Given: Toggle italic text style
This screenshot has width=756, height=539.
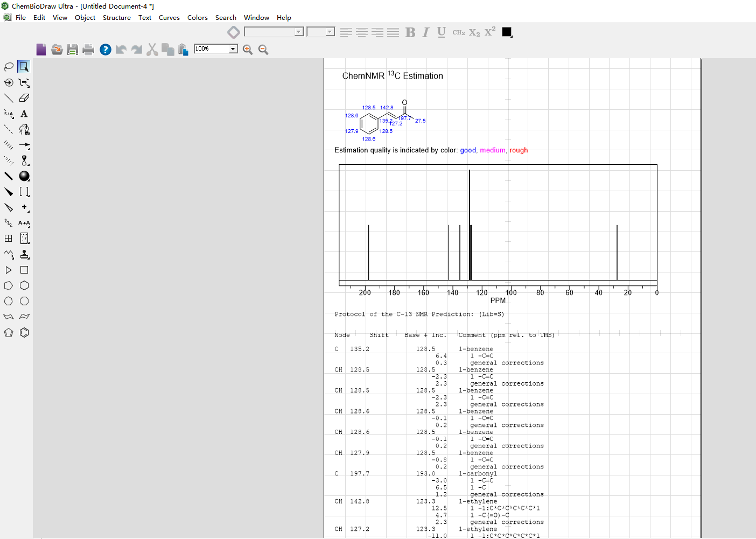Looking at the screenshot, I should 426,32.
